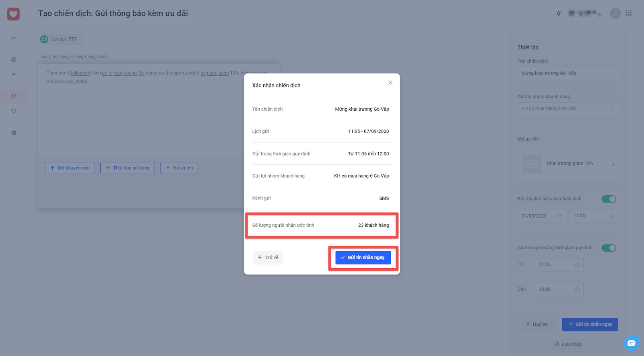Open the chat support bubble

click(x=631, y=343)
